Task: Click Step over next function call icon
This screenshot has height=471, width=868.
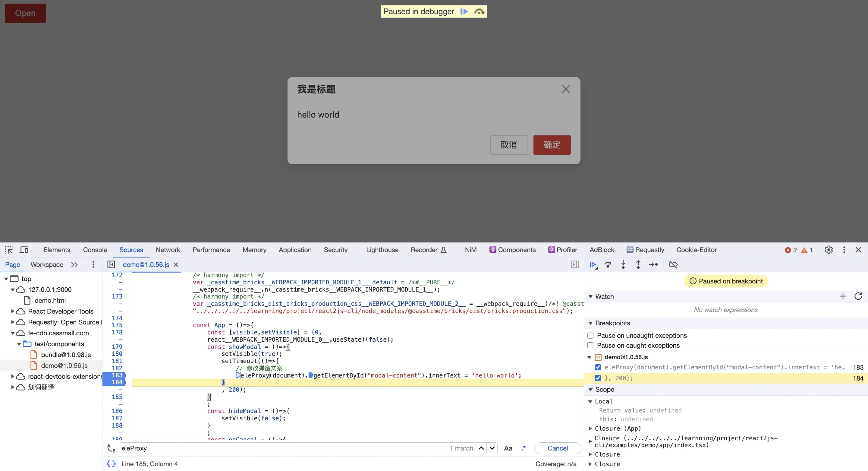Action: pyautogui.click(x=608, y=265)
